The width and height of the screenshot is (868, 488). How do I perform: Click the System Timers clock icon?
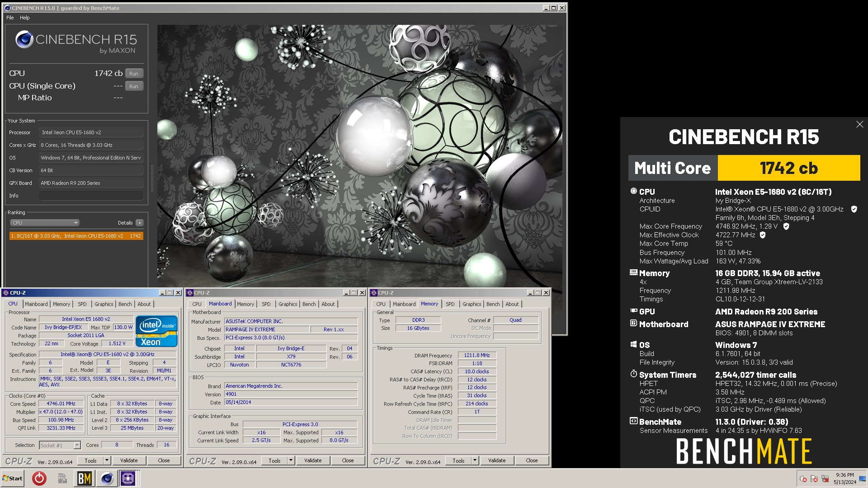pos(633,374)
